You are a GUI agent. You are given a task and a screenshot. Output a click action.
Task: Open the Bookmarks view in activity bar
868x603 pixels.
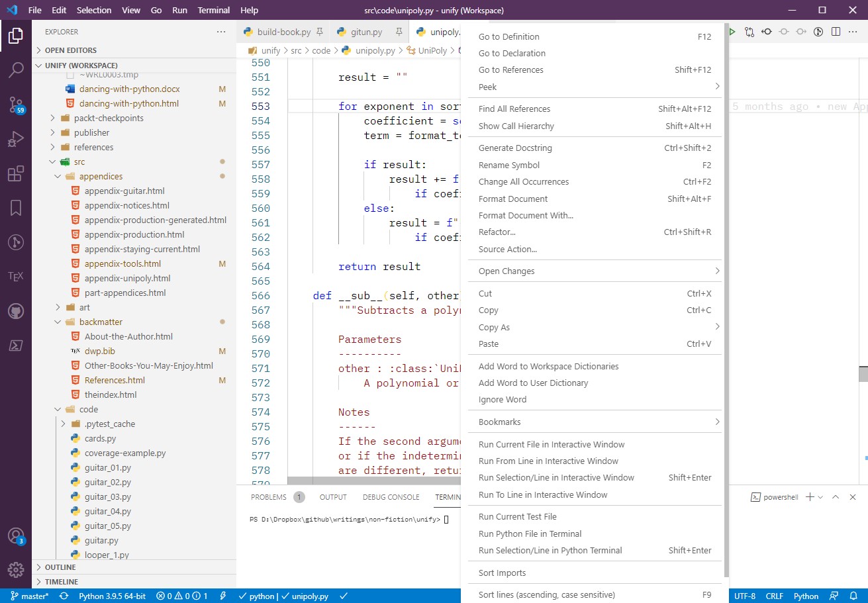click(x=16, y=208)
